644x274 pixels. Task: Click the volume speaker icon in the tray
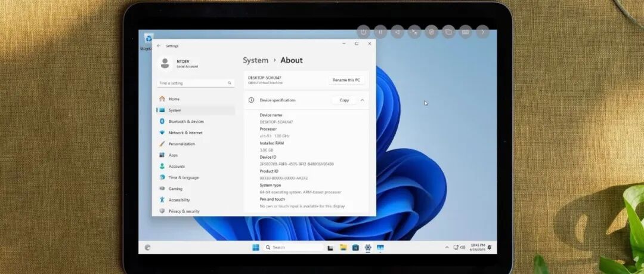pyautogui.click(x=463, y=247)
